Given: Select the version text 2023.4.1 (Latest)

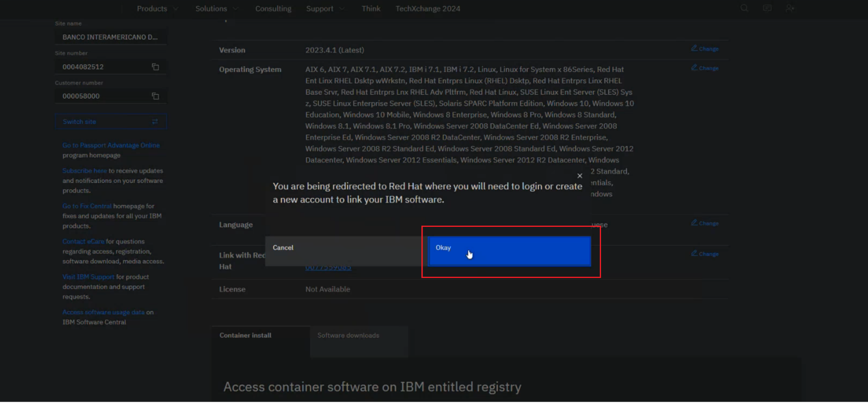Looking at the screenshot, I should coord(335,50).
